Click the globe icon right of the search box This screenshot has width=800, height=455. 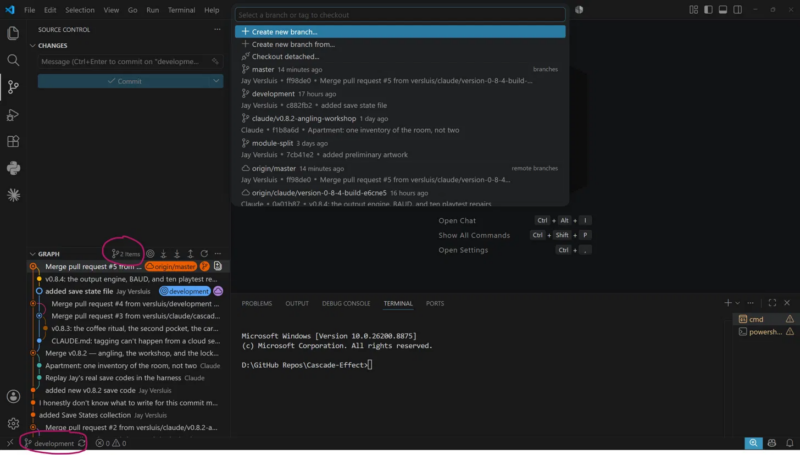(579, 10)
